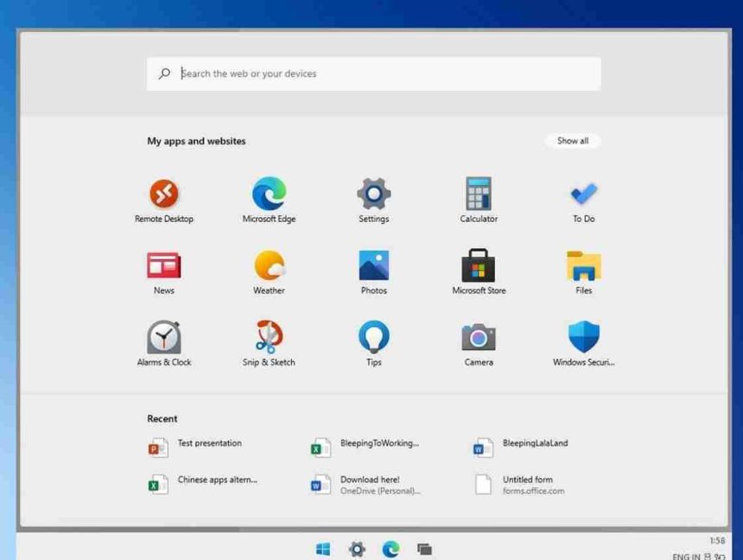
Task: Open recent file Chinese apps altern...
Action: pyautogui.click(x=203, y=484)
